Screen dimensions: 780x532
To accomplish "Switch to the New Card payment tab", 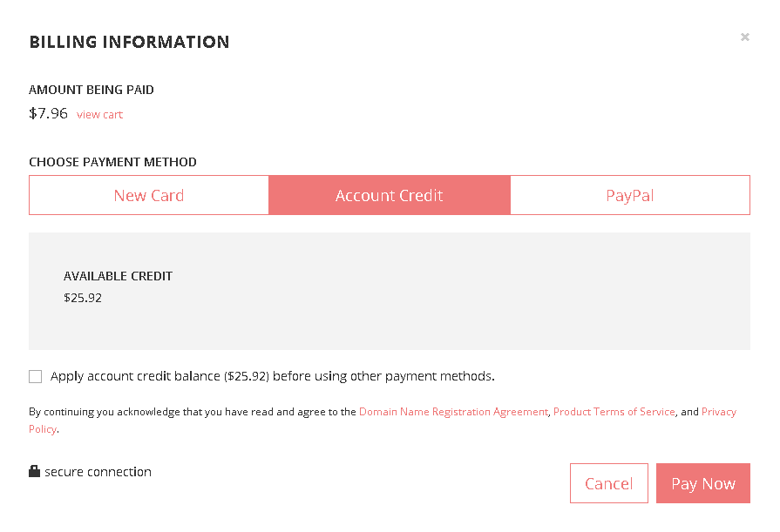I will (149, 195).
